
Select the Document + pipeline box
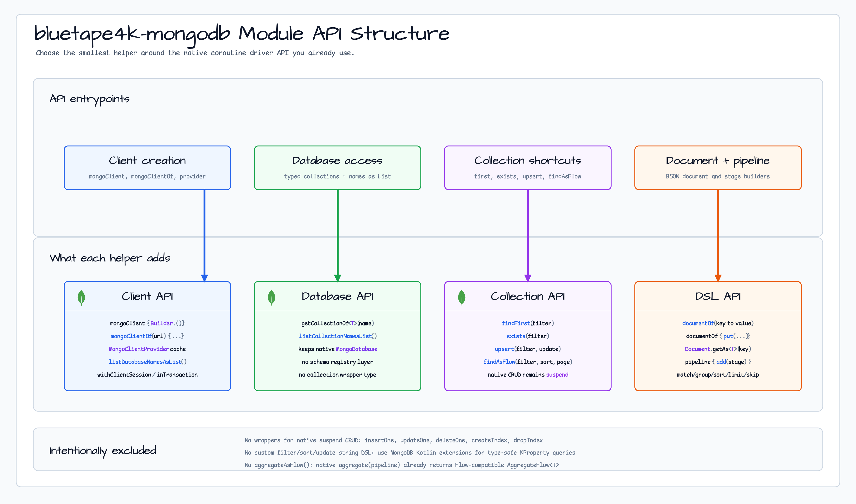tap(718, 168)
